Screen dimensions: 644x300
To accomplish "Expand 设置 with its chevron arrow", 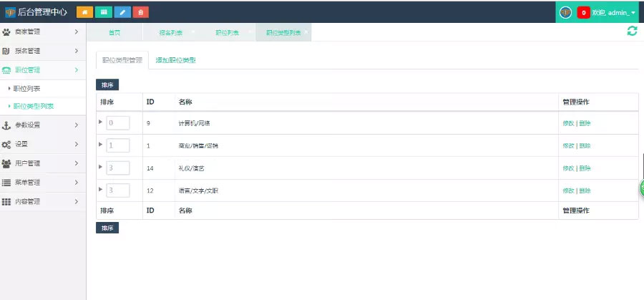I will click(77, 144).
